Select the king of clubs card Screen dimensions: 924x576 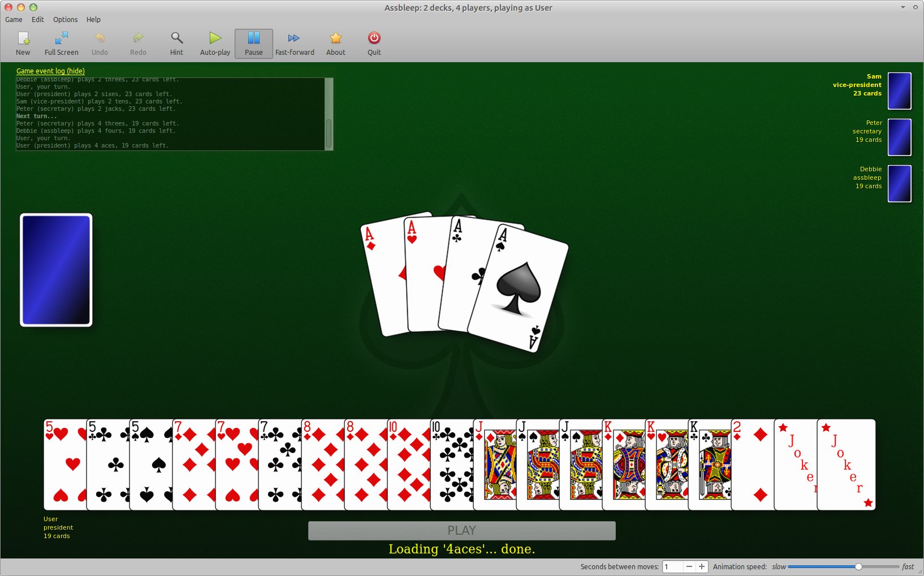pos(710,465)
